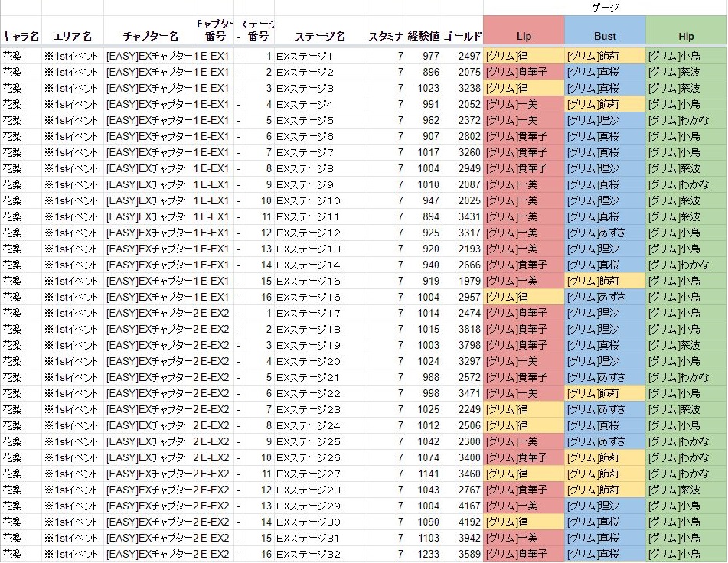Click the チャプター名 column header
This screenshot has width=728, height=563.
[x=151, y=36]
